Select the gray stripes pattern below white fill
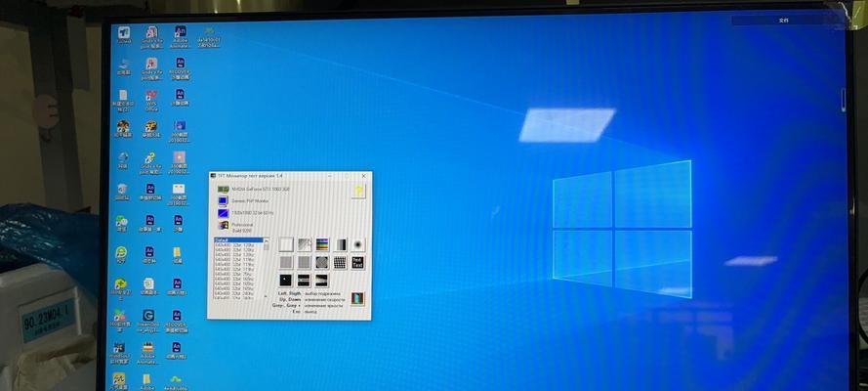 [286, 263]
